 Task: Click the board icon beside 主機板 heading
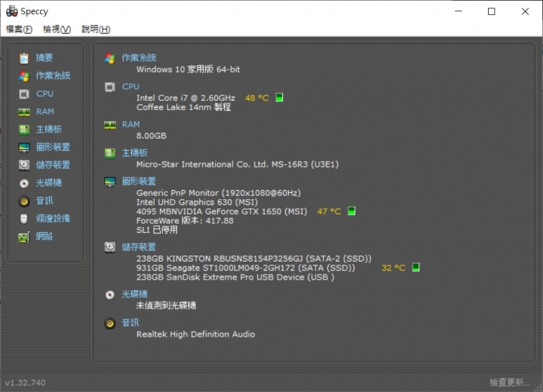110,153
